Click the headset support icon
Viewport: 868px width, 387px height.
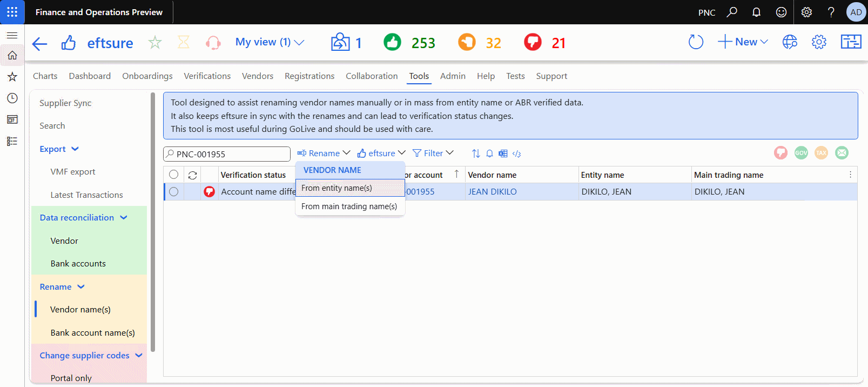pos(213,43)
